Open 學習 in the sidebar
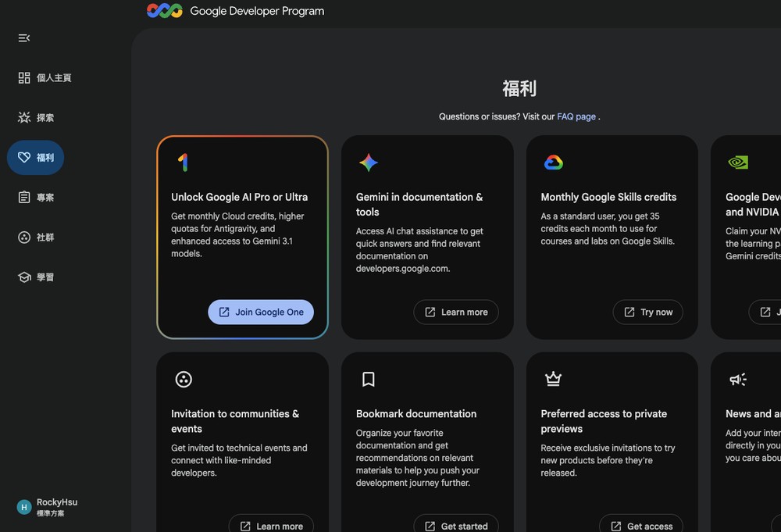This screenshot has height=532, width=781. (36, 277)
